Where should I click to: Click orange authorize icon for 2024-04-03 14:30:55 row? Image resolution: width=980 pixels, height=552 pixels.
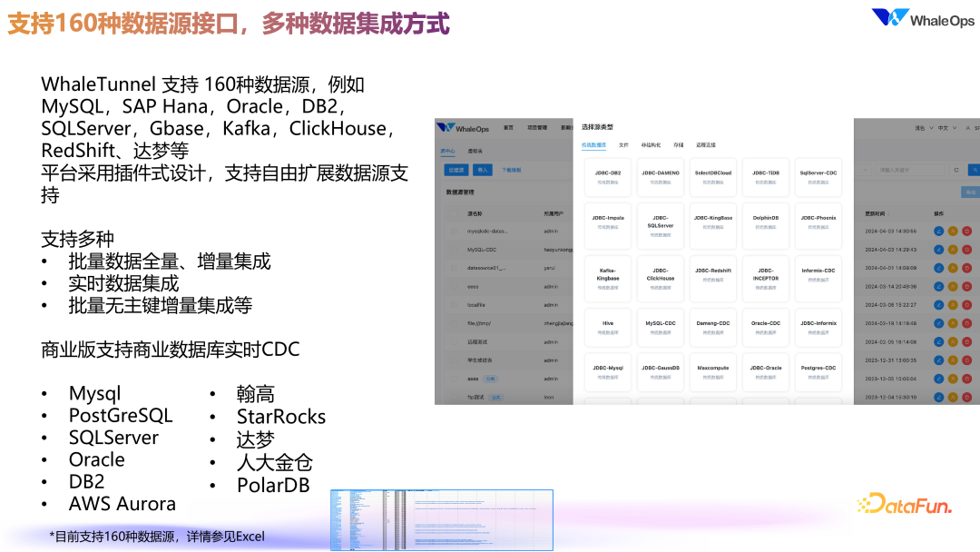953,232
